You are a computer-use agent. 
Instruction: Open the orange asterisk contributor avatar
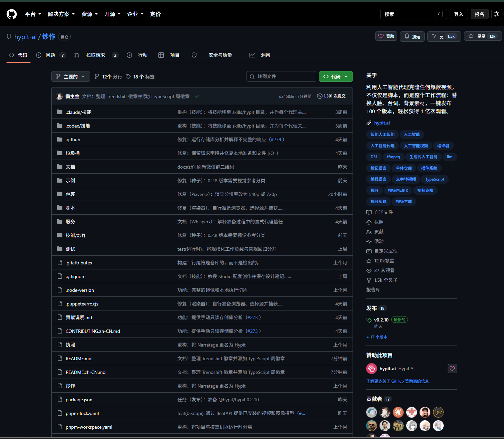coord(398,412)
